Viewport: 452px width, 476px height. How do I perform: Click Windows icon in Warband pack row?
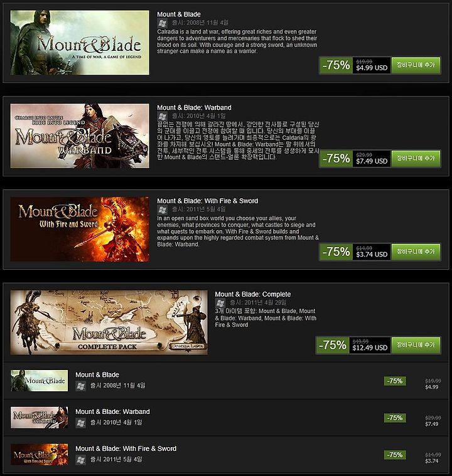click(80, 423)
